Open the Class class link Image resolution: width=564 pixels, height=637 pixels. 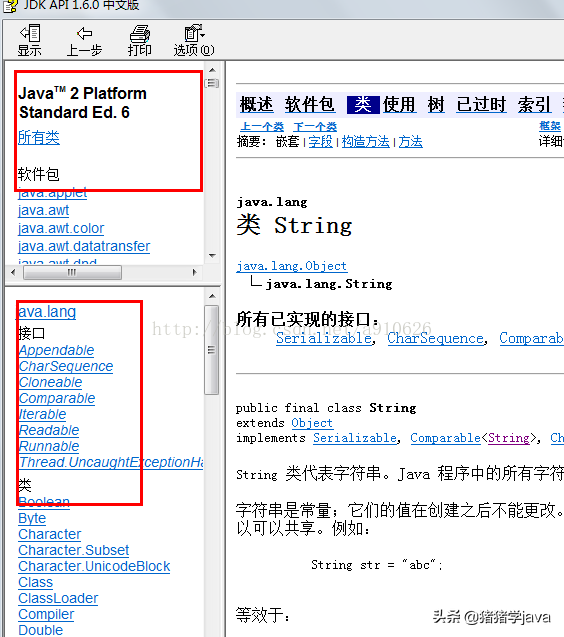(35, 582)
